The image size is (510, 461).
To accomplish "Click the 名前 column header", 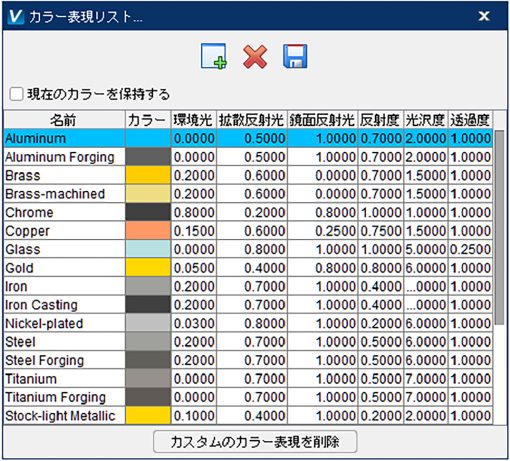I will pos(64,120).
